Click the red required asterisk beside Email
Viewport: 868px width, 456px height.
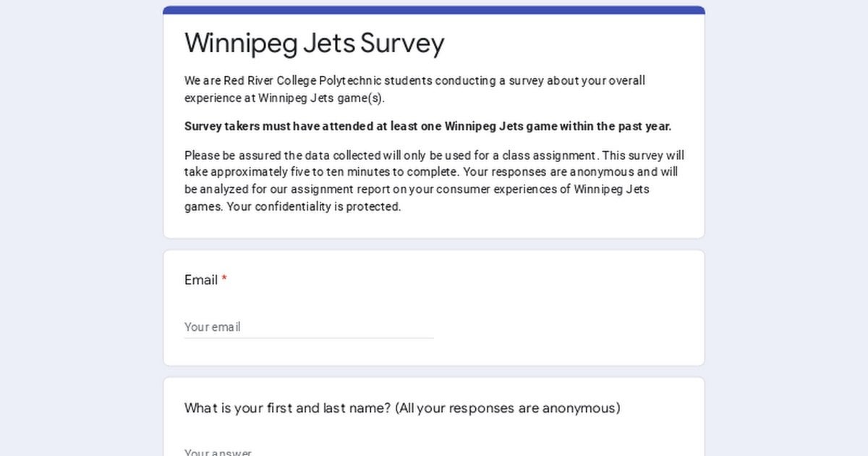pyautogui.click(x=224, y=280)
